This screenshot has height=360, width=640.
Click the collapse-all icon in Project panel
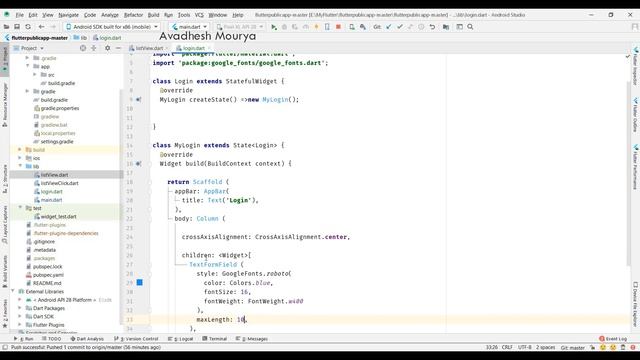tap(93, 48)
